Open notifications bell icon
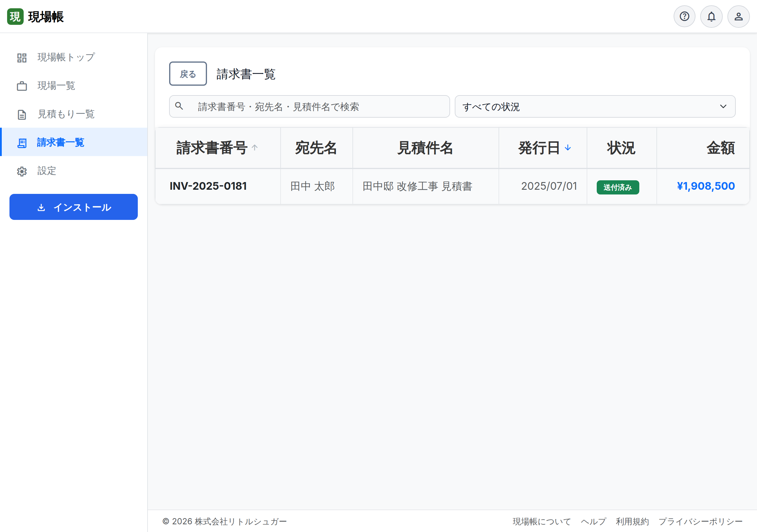Image resolution: width=757 pixels, height=532 pixels. coord(711,17)
